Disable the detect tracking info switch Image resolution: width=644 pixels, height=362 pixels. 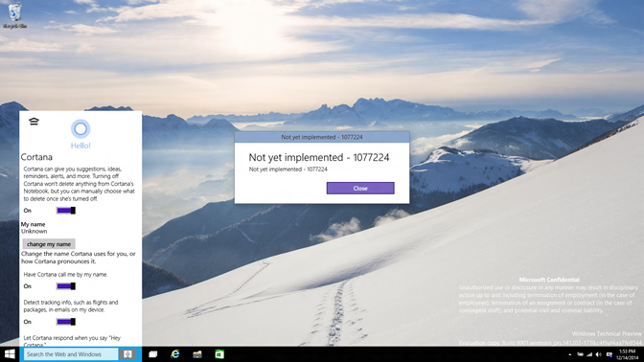pos(66,322)
